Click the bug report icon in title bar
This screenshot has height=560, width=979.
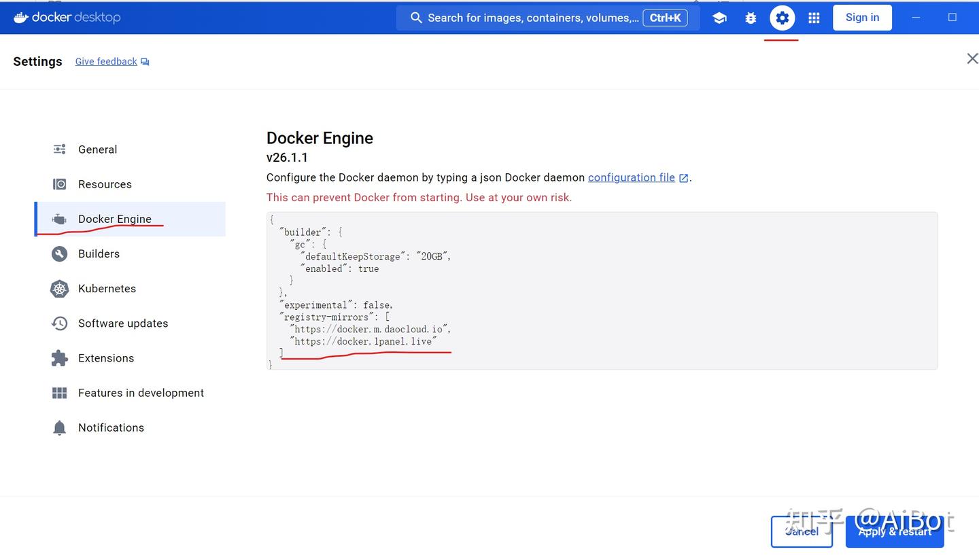point(751,18)
